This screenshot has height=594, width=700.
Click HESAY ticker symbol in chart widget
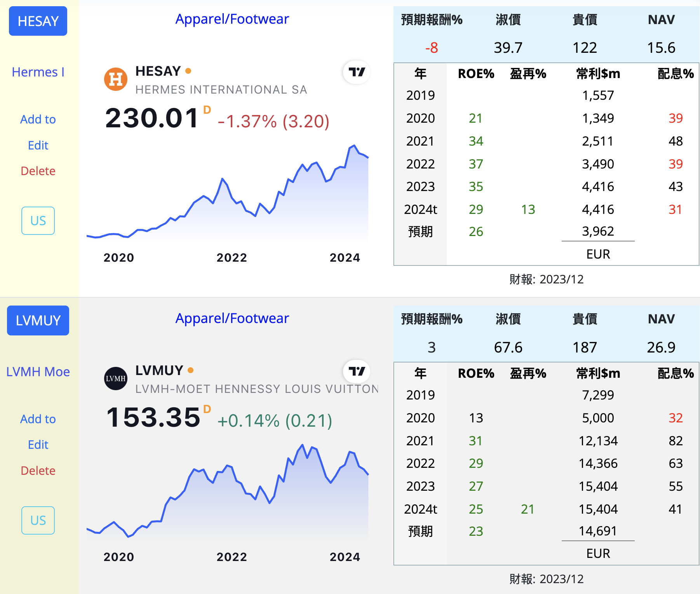(x=158, y=71)
